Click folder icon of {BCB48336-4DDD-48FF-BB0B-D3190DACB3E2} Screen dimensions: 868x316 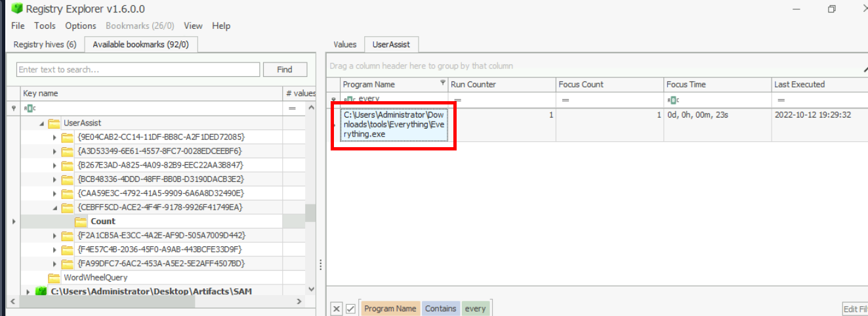click(68, 179)
